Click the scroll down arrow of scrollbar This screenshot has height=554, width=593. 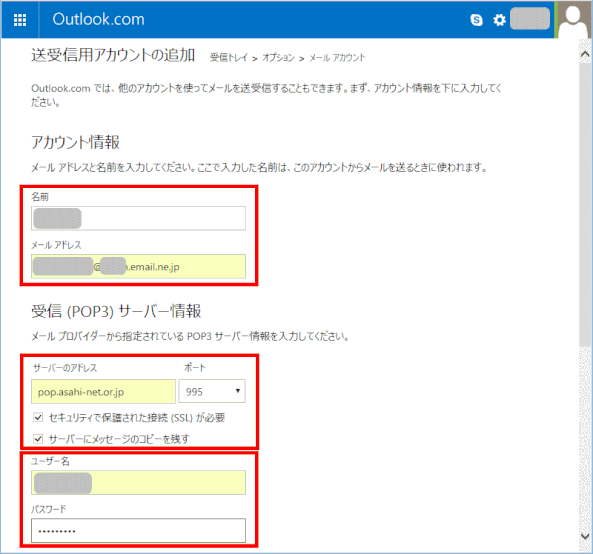(585, 536)
